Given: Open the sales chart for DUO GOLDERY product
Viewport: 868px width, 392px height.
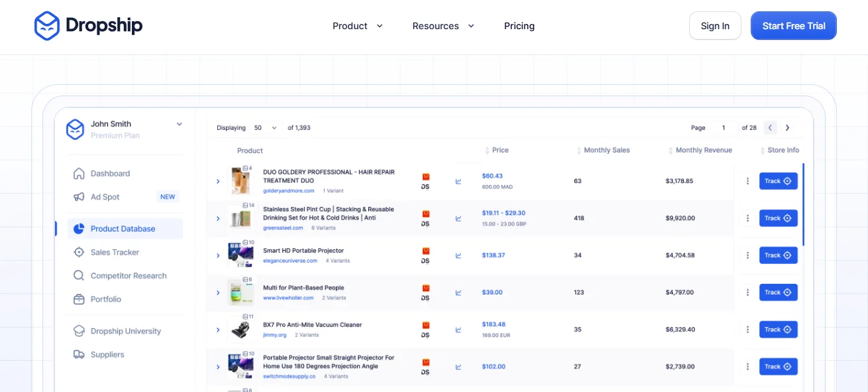Looking at the screenshot, I should 458,180.
